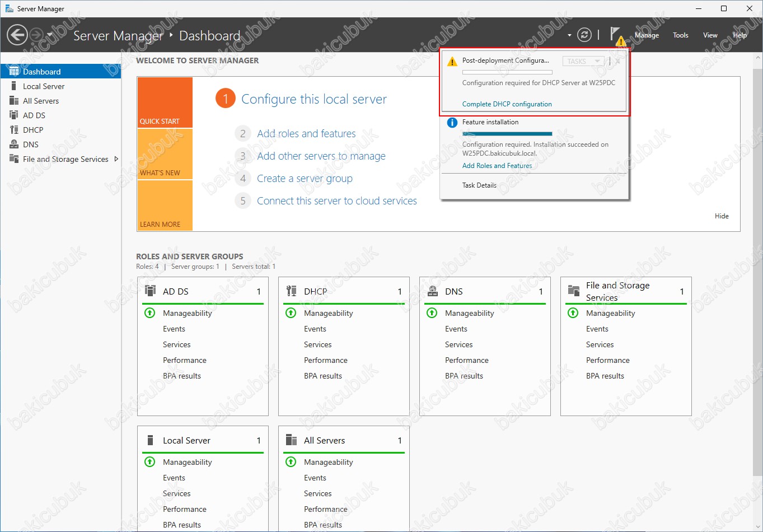Click Complete DHCP configuration link

tap(507, 104)
